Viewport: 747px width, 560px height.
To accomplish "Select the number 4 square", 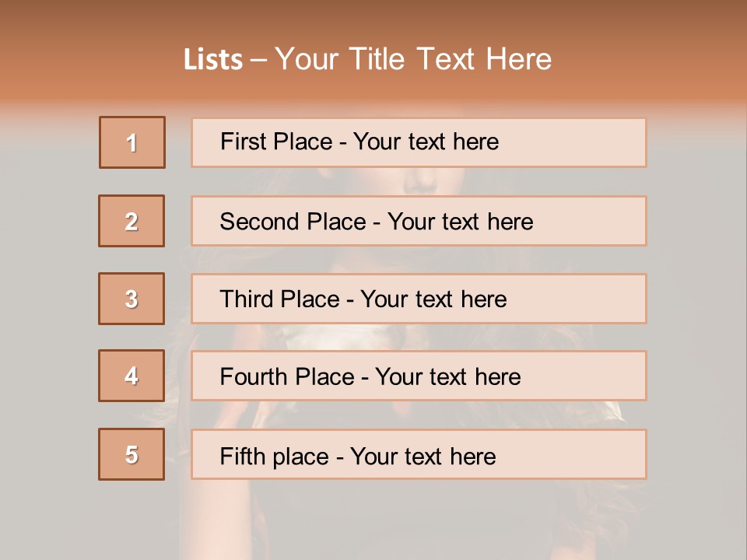I will (x=132, y=376).
